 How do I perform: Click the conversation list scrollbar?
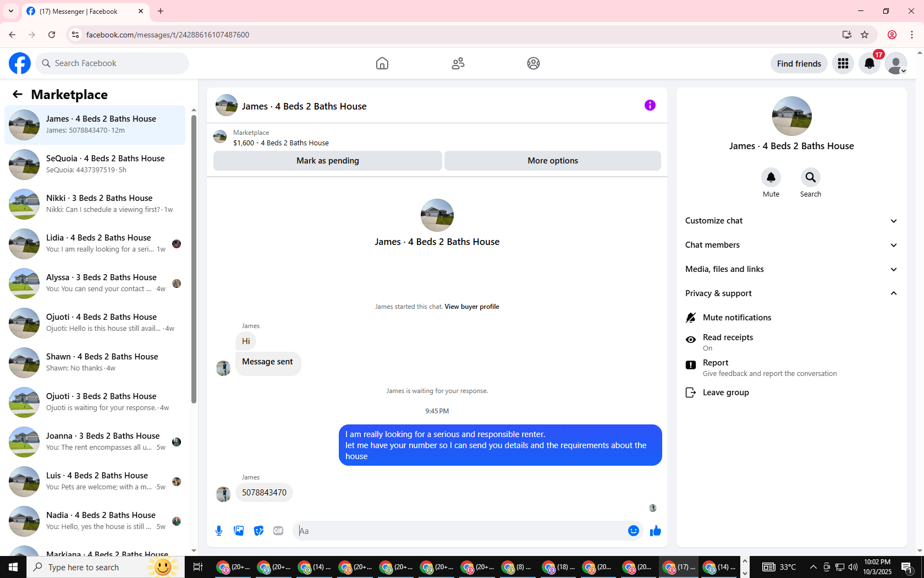194,259
